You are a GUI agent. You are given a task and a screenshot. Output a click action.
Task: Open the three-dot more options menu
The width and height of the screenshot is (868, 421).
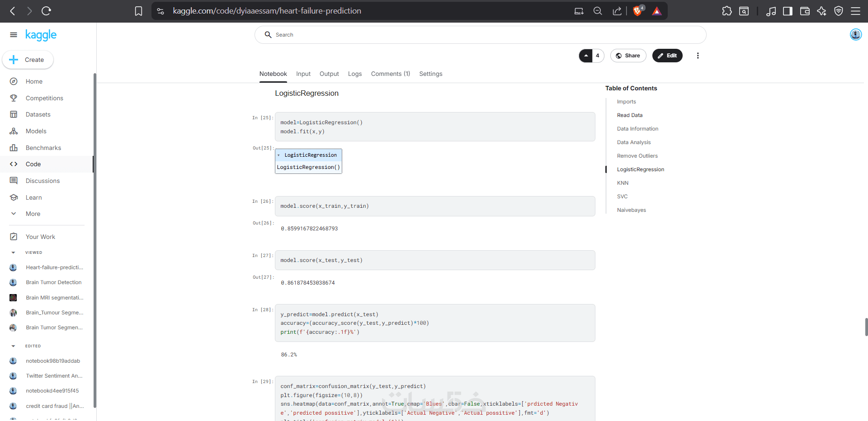click(x=698, y=56)
